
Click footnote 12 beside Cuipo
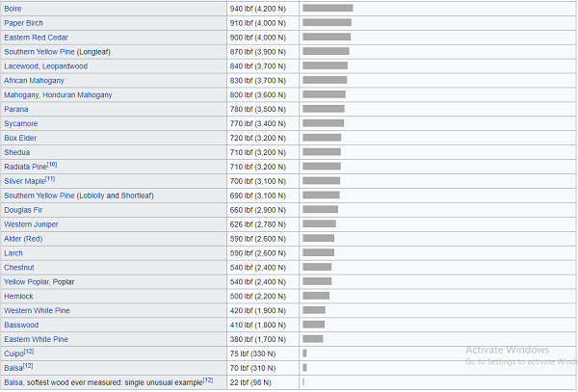coord(29,352)
